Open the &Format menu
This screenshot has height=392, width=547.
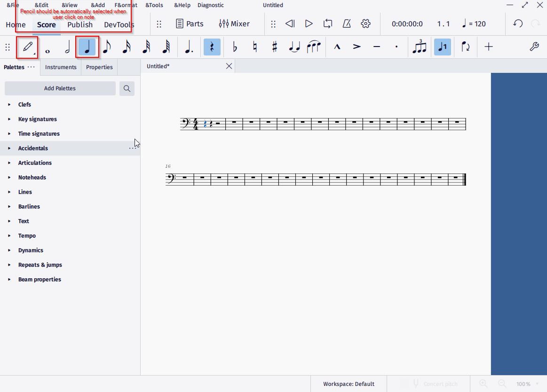(x=126, y=5)
